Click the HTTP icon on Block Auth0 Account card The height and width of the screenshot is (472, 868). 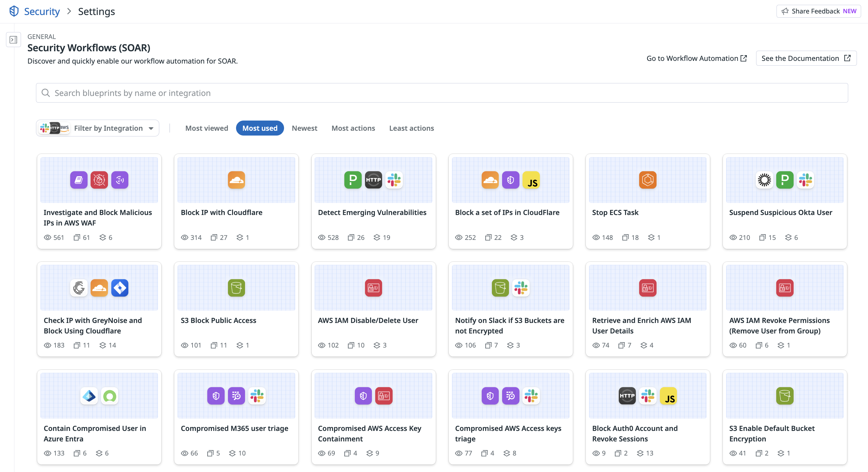(x=627, y=396)
